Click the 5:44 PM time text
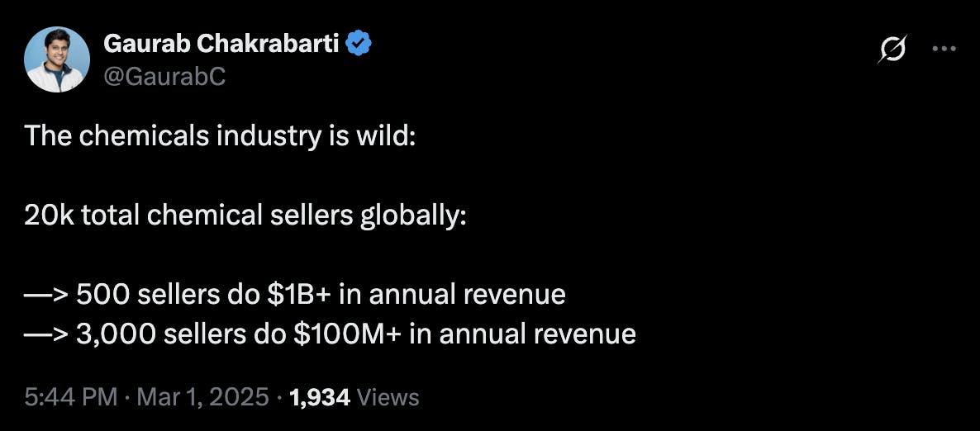 pyautogui.click(x=71, y=397)
